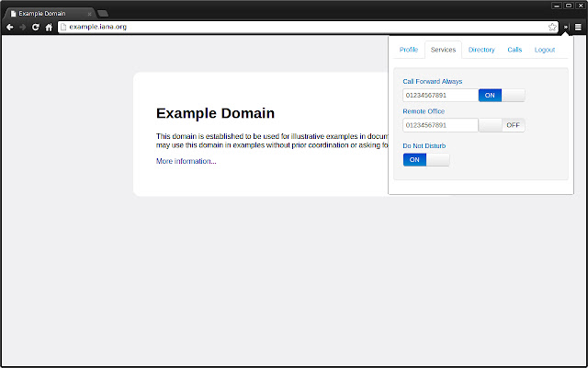Disable the Do Not Disturb switch
The width and height of the screenshot is (588, 368).
[x=426, y=160]
